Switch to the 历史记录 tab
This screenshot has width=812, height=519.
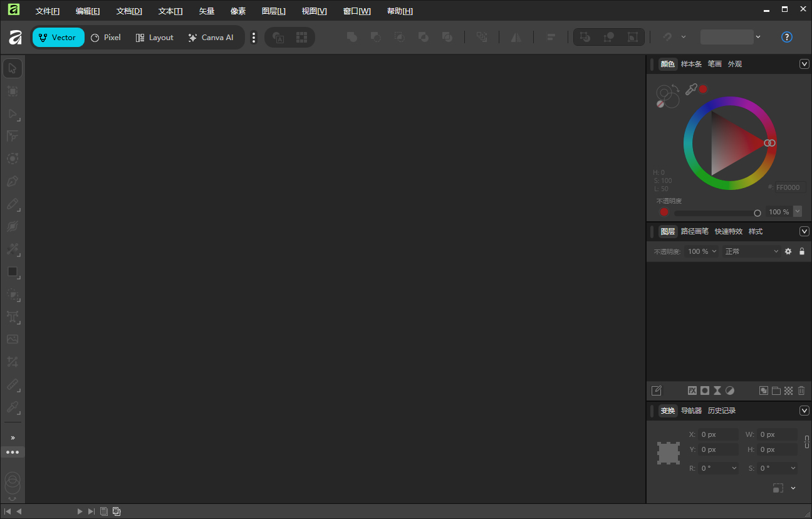(721, 411)
